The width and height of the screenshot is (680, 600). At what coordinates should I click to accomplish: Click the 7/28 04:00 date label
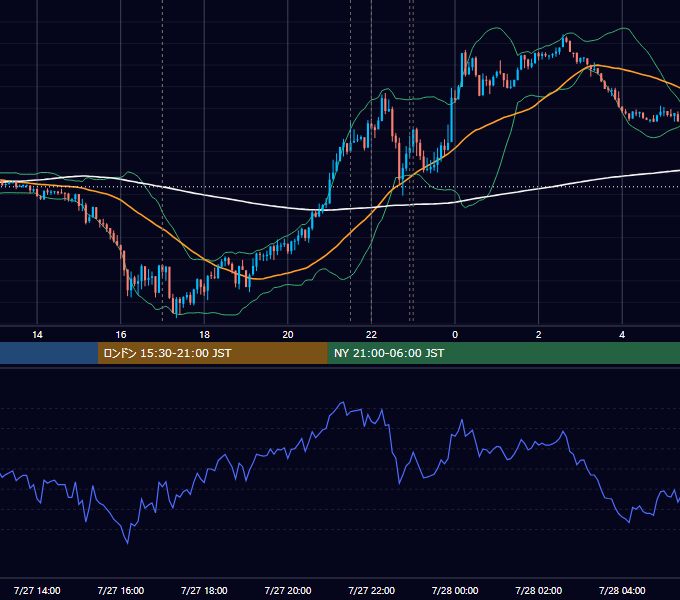pyautogui.click(x=622, y=590)
